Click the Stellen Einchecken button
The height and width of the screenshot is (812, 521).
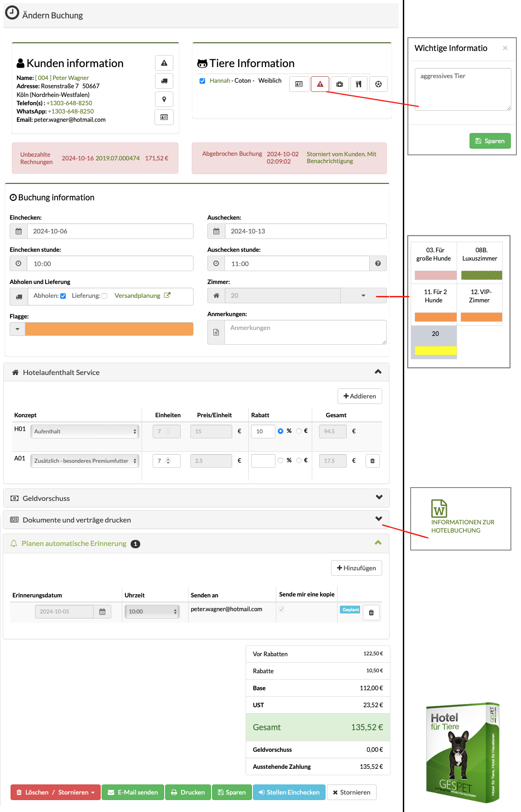point(289,792)
